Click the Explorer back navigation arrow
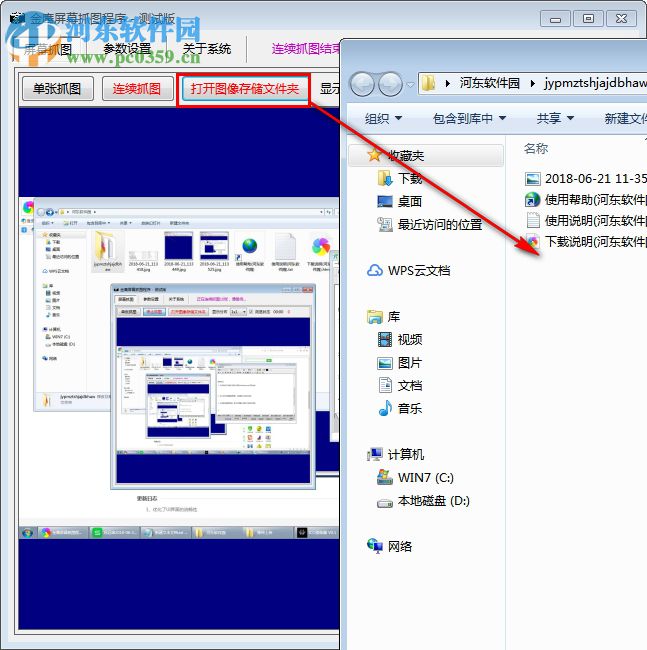Screen dimensions: 647x650 pos(362,84)
